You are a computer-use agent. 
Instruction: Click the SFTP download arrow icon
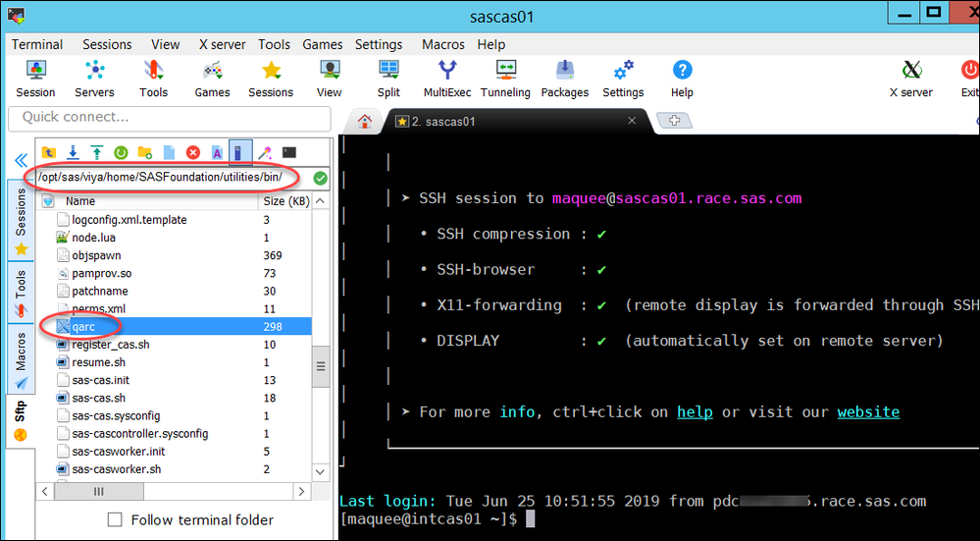(73, 152)
